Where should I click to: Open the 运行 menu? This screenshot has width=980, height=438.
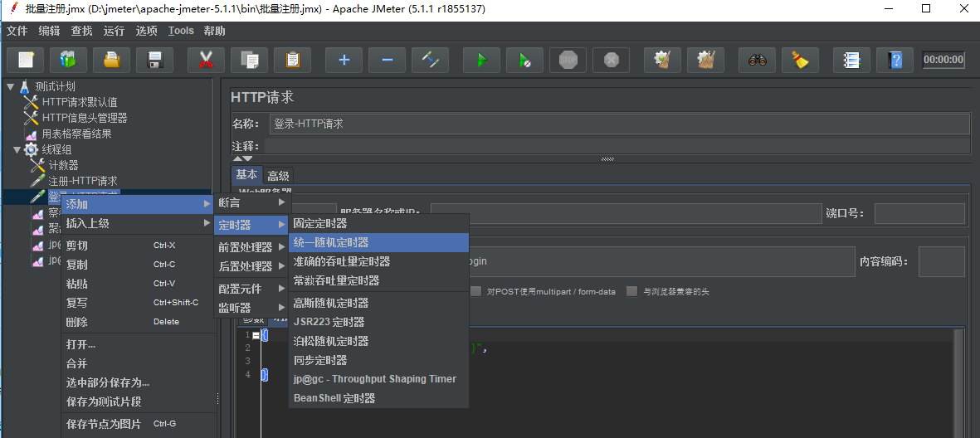115,31
